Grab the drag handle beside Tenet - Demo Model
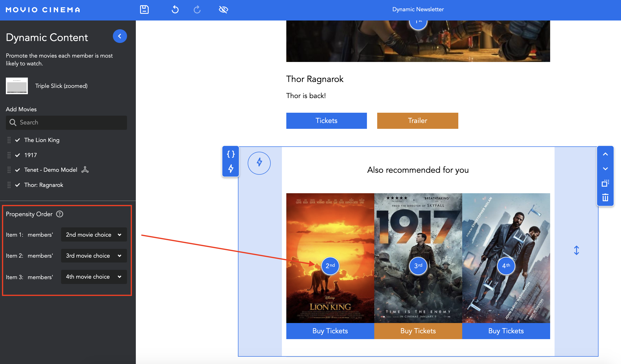Viewport: 621px width, 364px height. pyautogui.click(x=9, y=170)
